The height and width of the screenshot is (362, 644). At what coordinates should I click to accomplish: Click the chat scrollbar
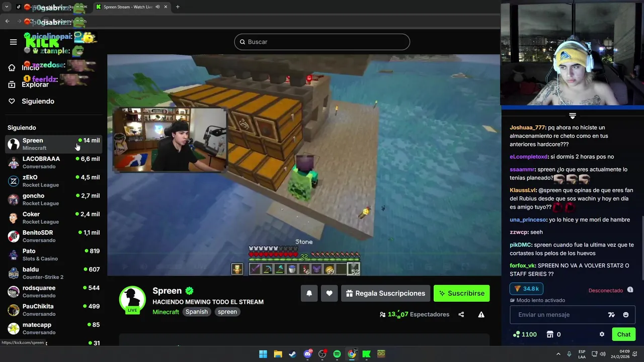coord(642,249)
